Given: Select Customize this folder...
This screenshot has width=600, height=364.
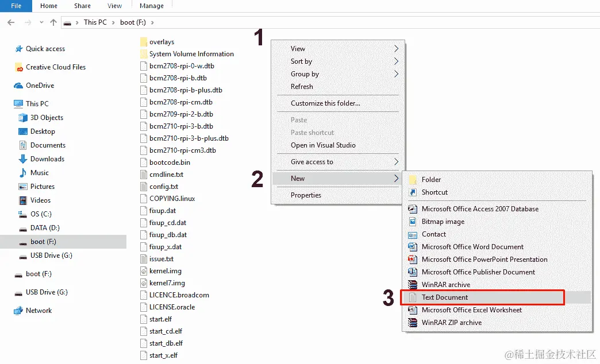Looking at the screenshot, I should [x=325, y=103].
